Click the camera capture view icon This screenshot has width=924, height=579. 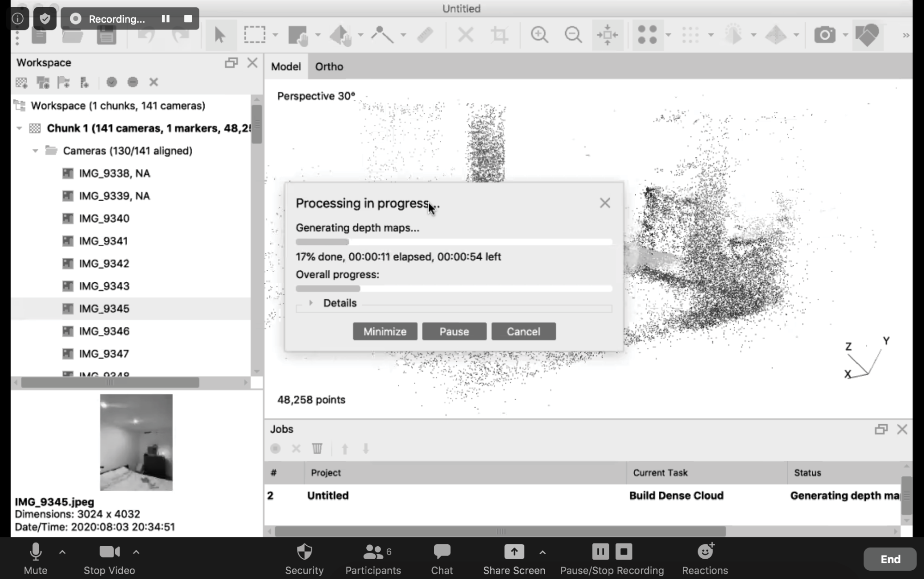825,35
